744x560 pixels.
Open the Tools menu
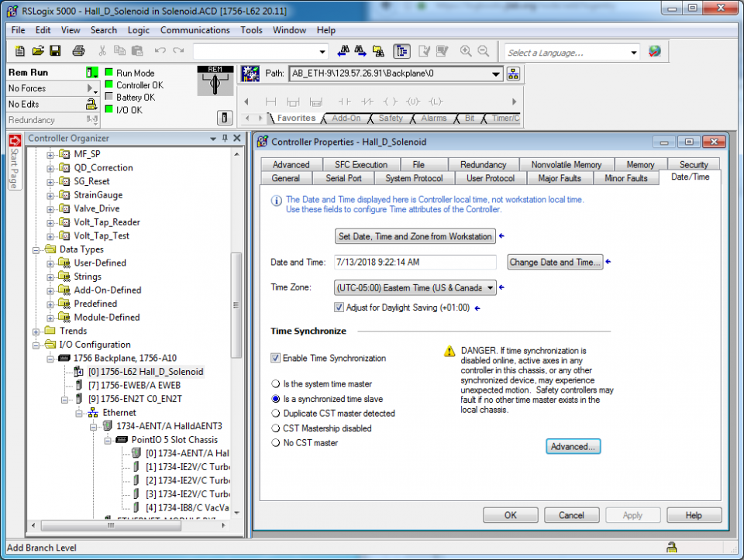(251, 30)
